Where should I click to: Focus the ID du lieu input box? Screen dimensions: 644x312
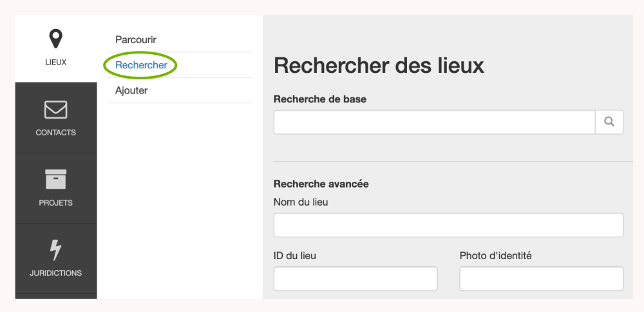point(355,278)
